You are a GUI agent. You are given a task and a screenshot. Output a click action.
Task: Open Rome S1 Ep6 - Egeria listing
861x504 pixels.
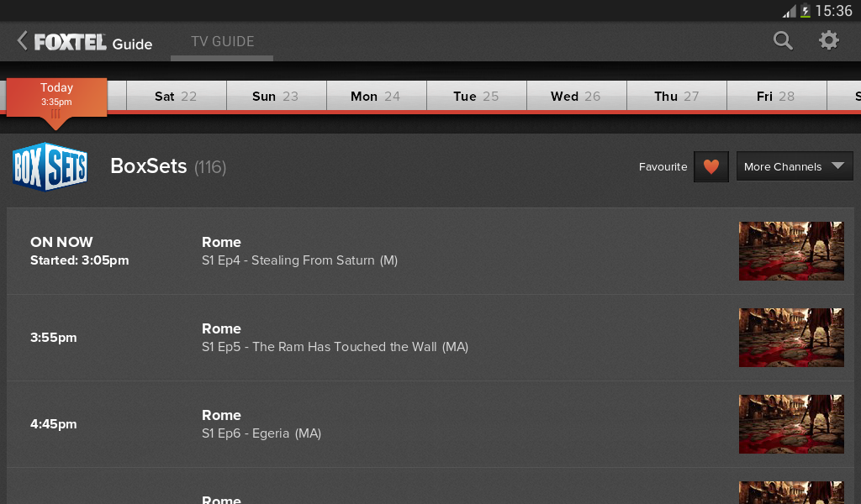coord(378,423)
